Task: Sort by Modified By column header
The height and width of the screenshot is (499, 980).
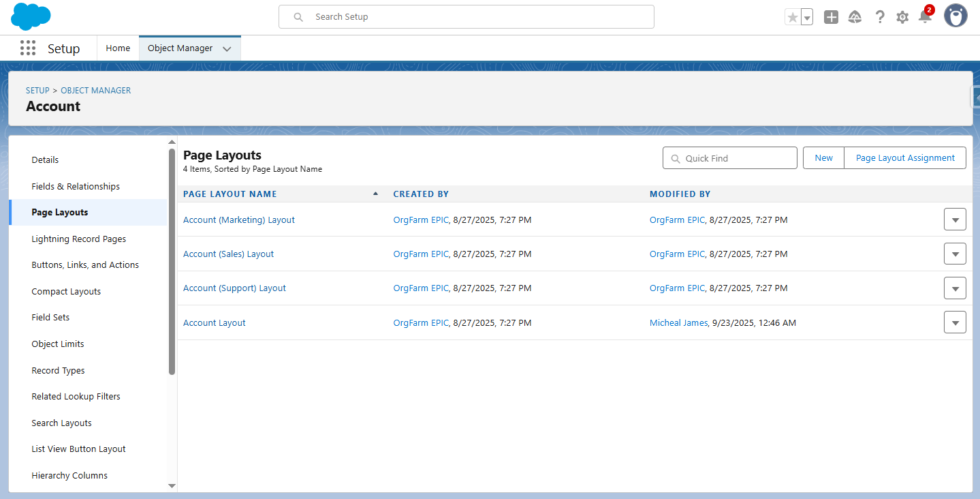Action: pos(680,194)
